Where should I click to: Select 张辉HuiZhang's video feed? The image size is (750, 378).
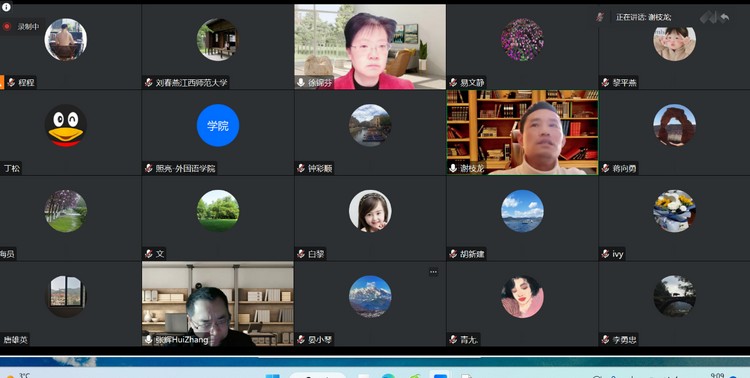pos(218,304)
